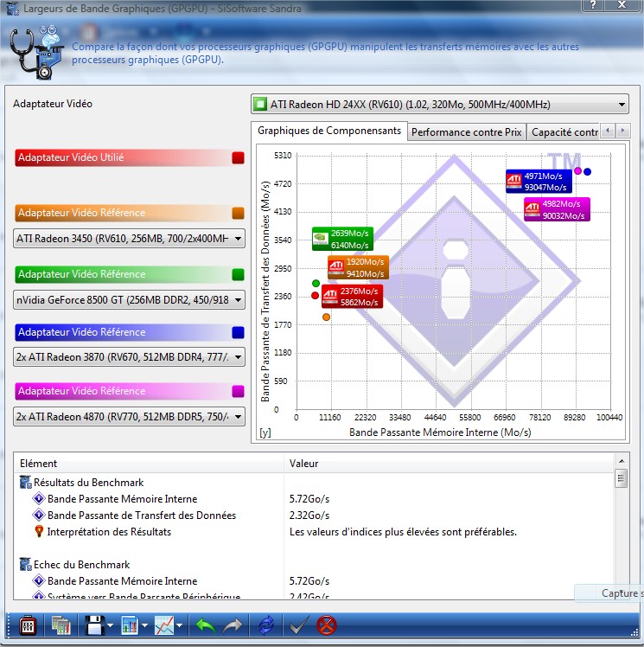Open ATI Radeon 3450 reference adapter dropdown

coord(129,239)
